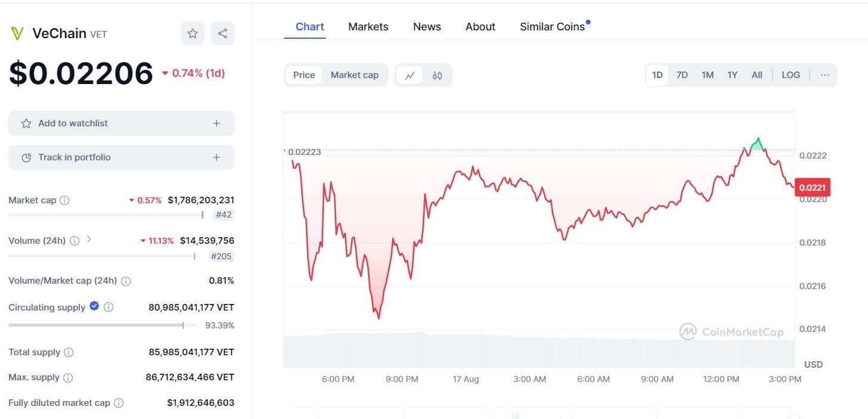Click Track in portfolio
868x419 pixels.
point(121,157)
